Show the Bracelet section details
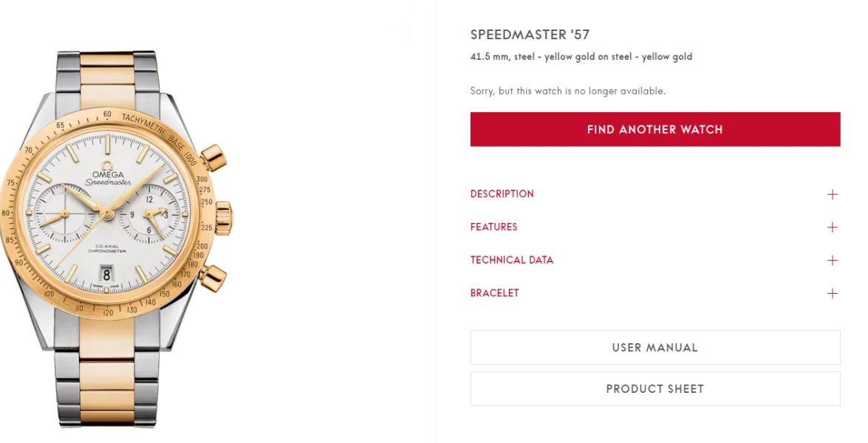The height and width of the screenshot is (443, 868). [495, 294]
